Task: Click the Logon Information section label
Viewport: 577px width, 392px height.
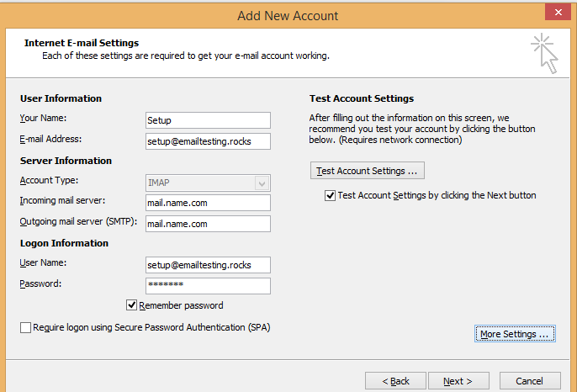Action: [64, 243]
